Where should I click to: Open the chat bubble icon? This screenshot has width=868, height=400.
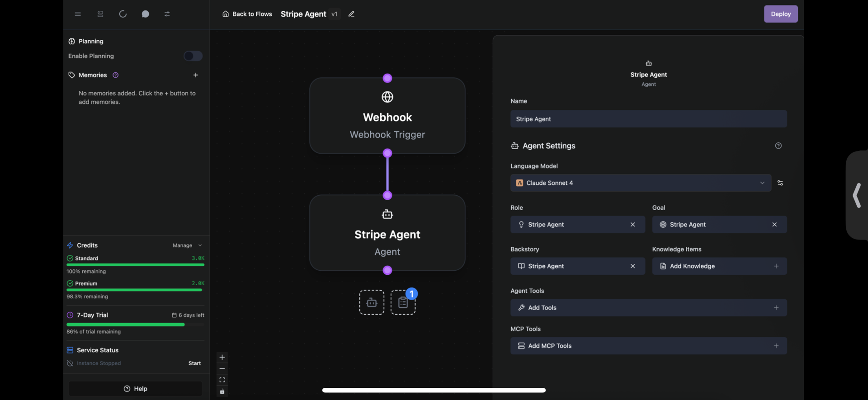145,14
